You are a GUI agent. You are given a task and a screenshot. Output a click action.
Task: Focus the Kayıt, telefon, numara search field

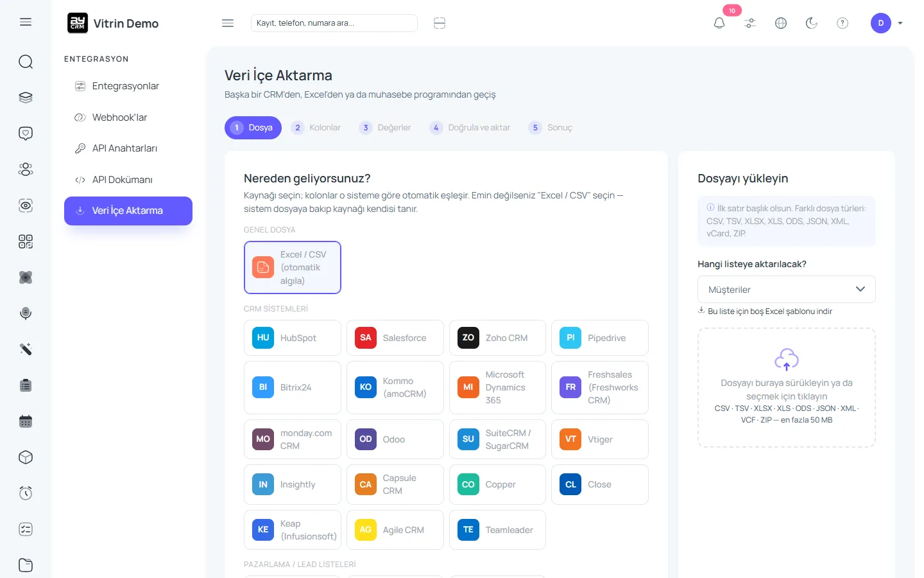334,23
